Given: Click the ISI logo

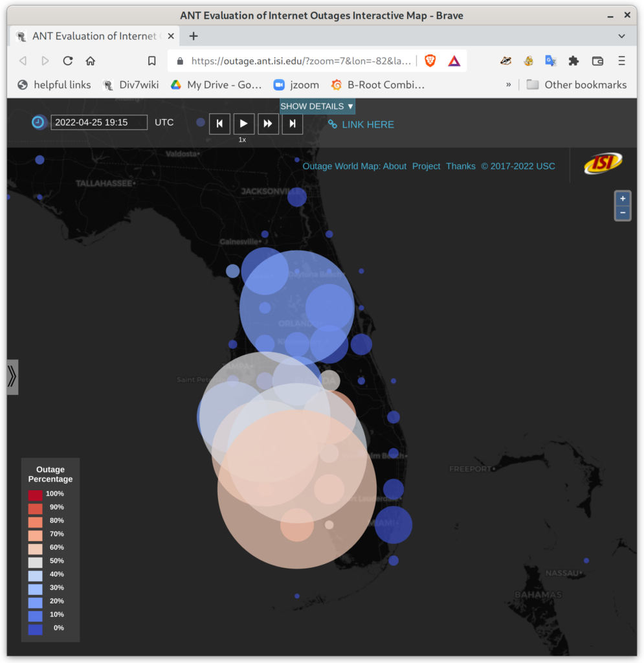Looking at the screenshot, I should tap(603, 163).
